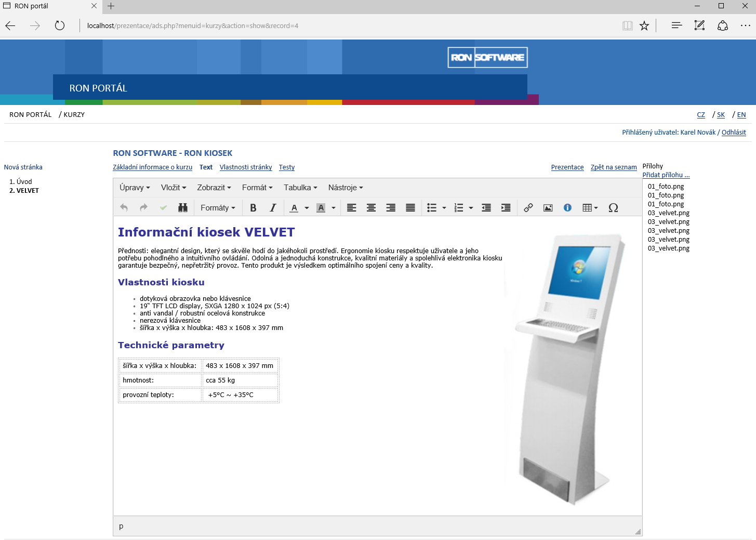This screenshot has width=756, height=540.
Task: Open the Formát menu
Action: click(x=257, y=188)
